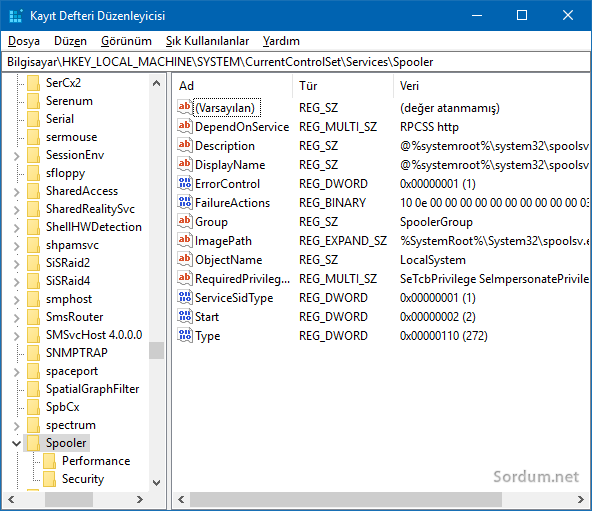Open the Dosya menu
This screenshot has width=592, height=511.
pos(24,41)
